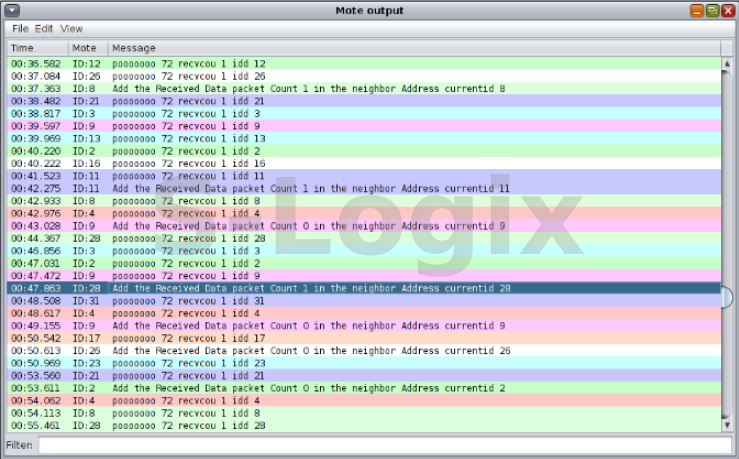The height and width of the screenshot is (459, 739).
Task: Select the row at time 00:37.084
Action: 364,76
